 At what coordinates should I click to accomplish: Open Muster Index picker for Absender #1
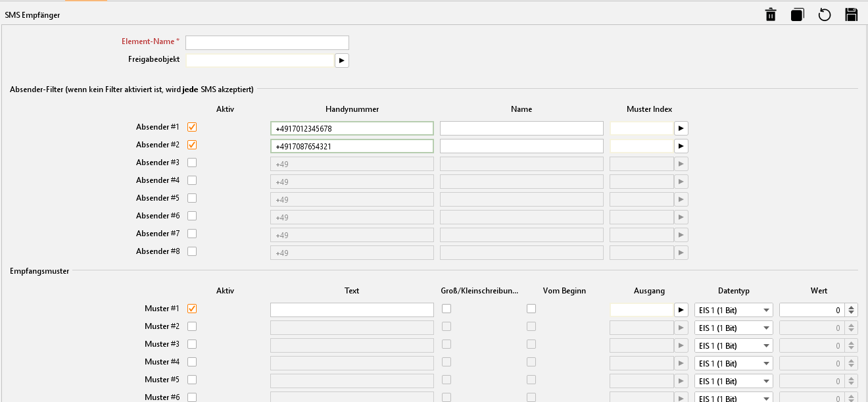point(681,128)
